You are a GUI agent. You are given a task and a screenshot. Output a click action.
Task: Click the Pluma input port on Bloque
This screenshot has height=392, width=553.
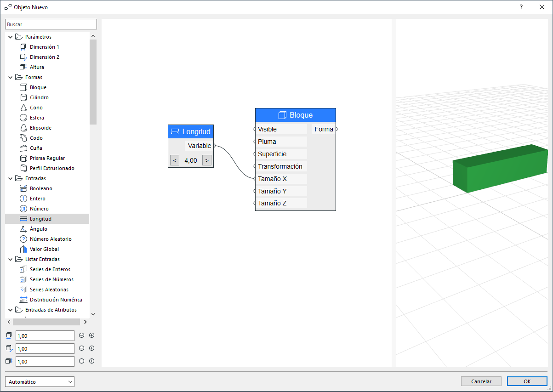click(255, 142)
